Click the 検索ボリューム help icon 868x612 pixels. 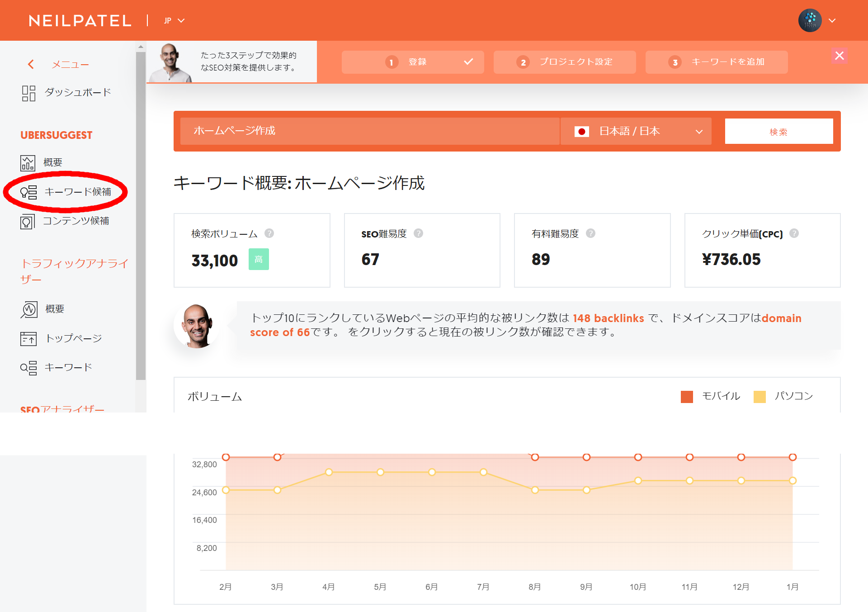click(269, 233)
